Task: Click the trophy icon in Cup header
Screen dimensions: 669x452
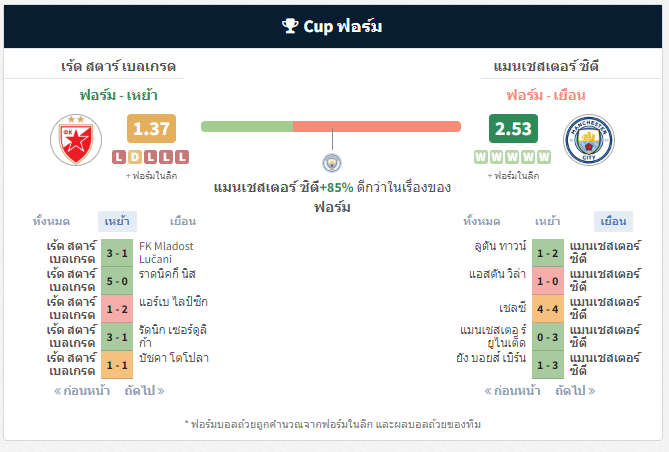Action: pos(290,26)
